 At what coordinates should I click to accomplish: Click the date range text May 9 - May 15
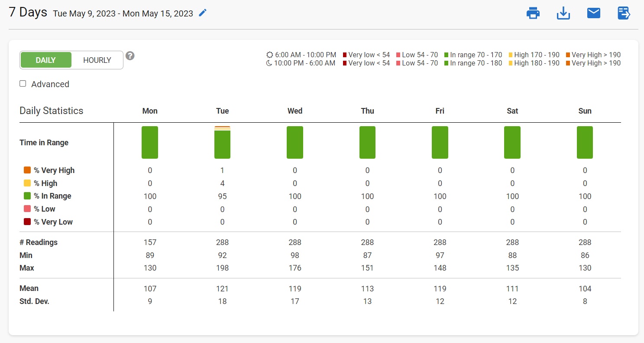[x=123, y=13]
